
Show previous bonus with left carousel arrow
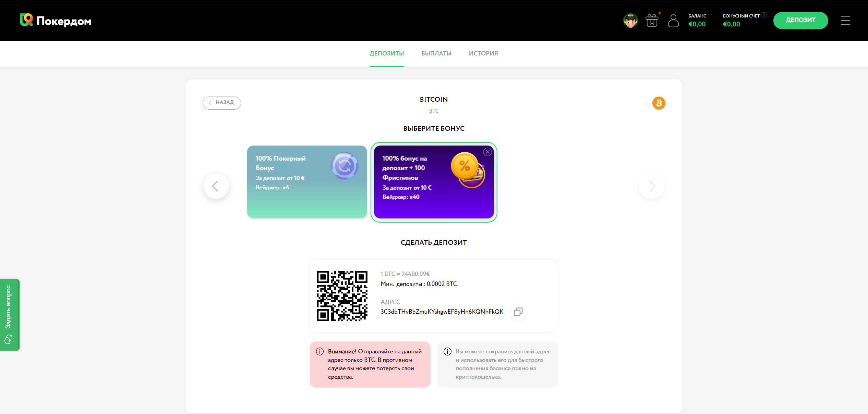point(216,186)
